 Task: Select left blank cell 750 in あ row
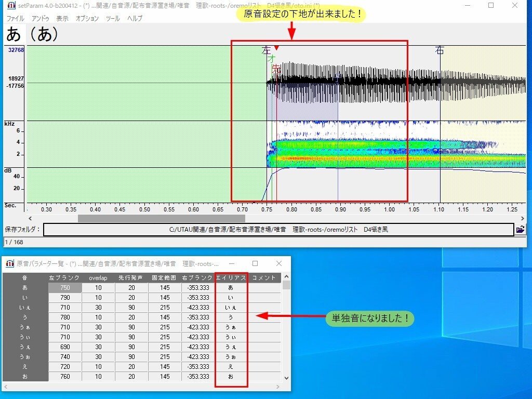click(x=65, y=287)
